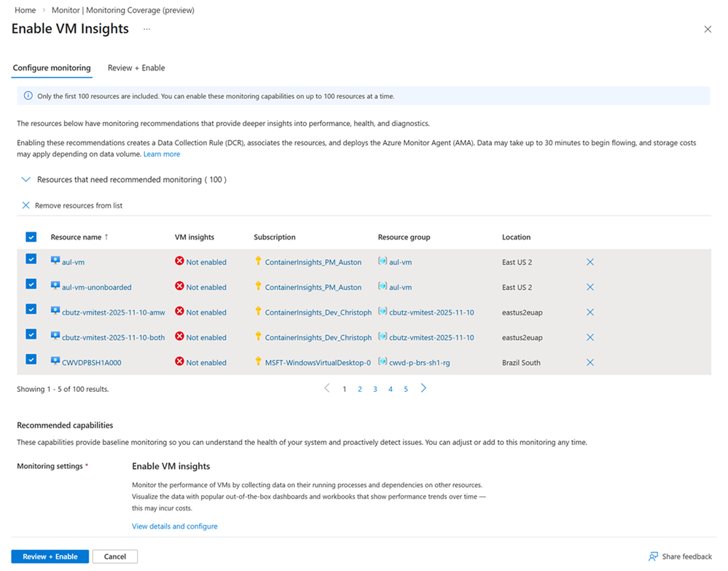Toggle the select-all header checkbox
The image size is (728, 571).
click(31, 237)
